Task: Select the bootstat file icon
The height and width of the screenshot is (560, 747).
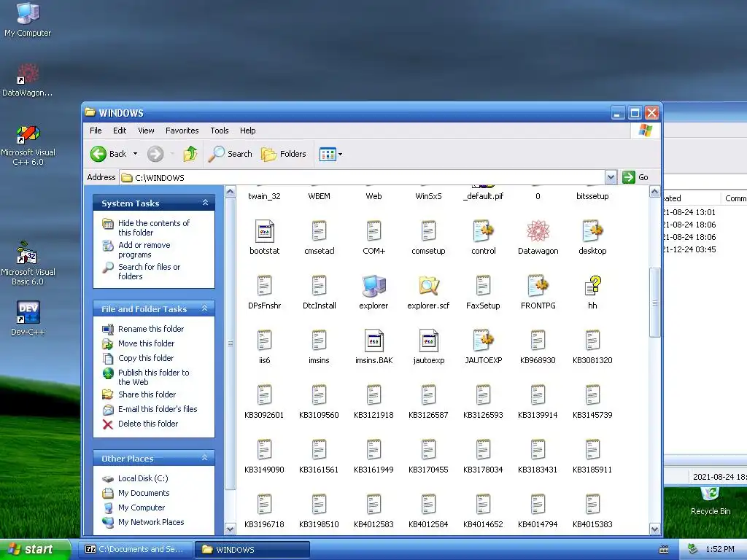Action: pyautogui.click(x=264, y=231)
